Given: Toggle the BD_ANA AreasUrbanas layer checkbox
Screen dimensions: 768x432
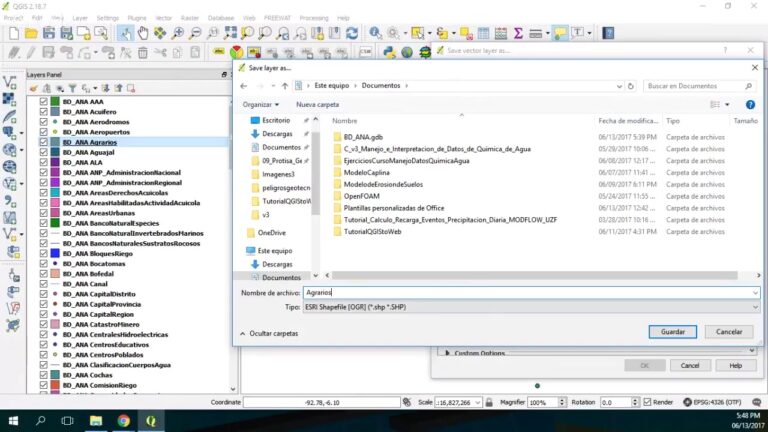Looking at the screenshot, I should click(44, 213).
